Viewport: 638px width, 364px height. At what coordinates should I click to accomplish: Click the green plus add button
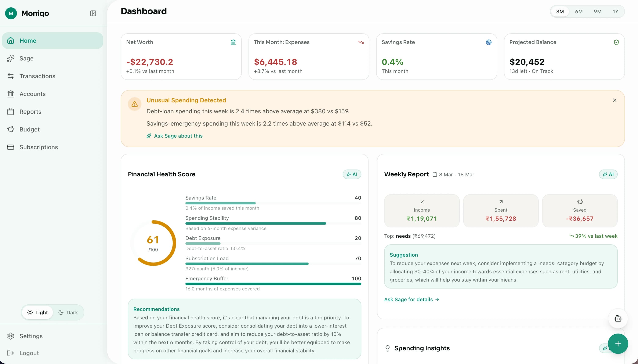pos(618,344)
